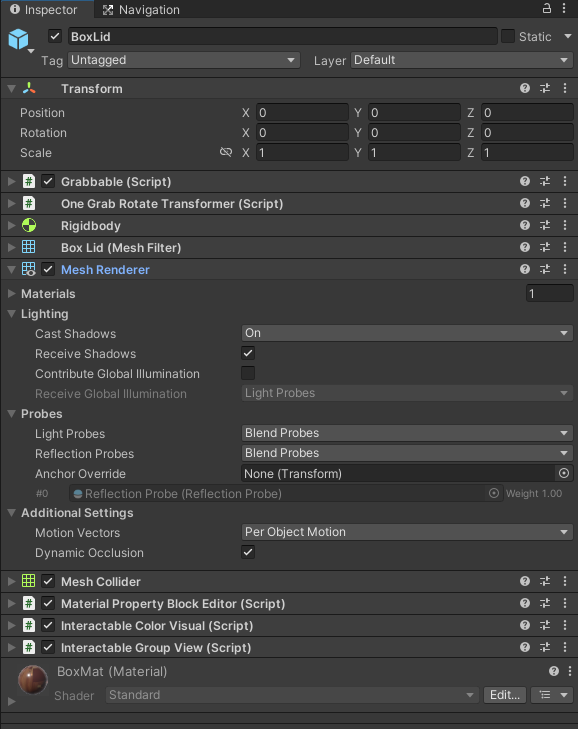Click the Anchor Override None (Transform) field
This screenshot has width=578, height=729.
(x=399, y=473)
